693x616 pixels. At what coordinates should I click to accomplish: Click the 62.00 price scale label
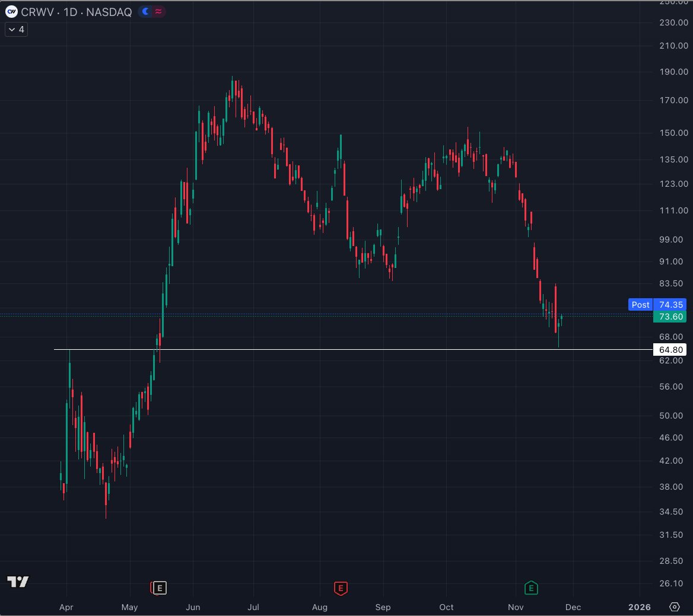click(x=671, y=360)
